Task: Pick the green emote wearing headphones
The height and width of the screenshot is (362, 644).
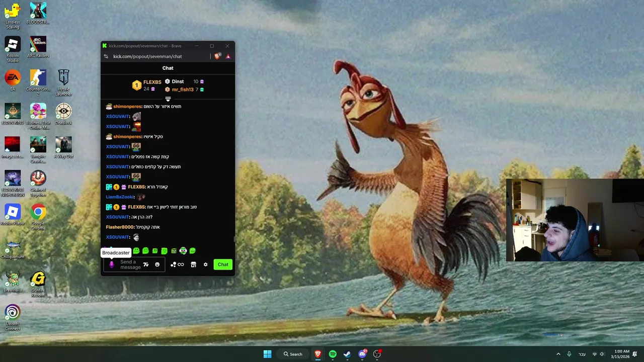Action: pos(183,250)
